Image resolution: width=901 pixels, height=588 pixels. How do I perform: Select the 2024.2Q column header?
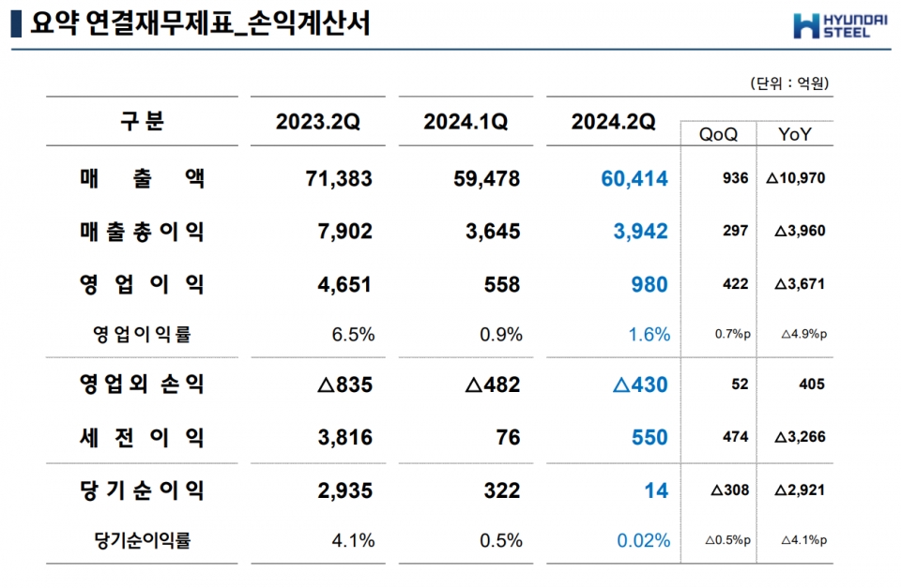pos(613,122)
